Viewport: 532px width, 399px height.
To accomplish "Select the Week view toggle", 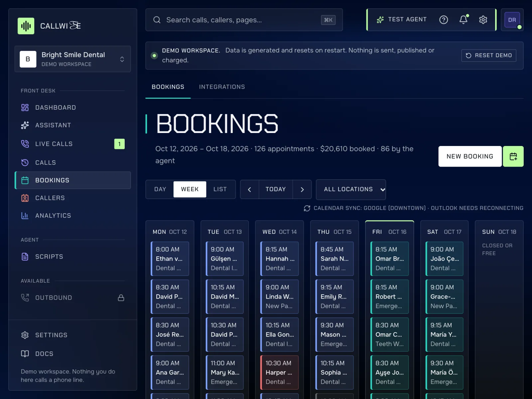I will (190, 189).
